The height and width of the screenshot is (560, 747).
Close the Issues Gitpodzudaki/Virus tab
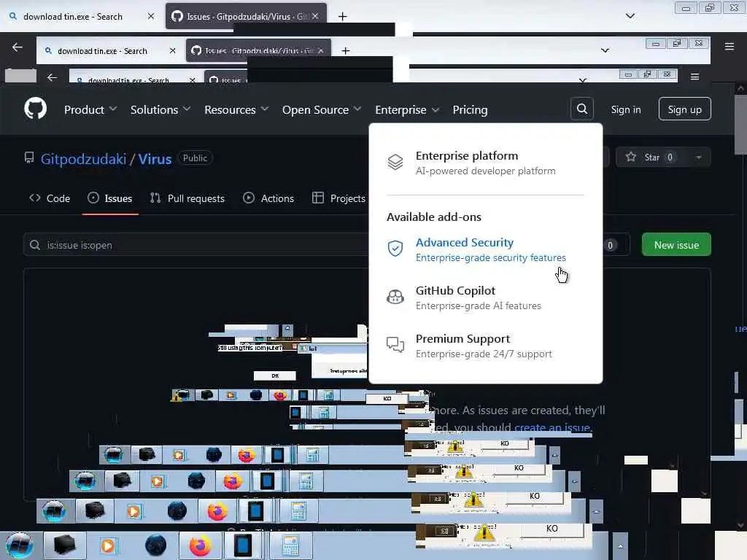click(x=315, y=16)
